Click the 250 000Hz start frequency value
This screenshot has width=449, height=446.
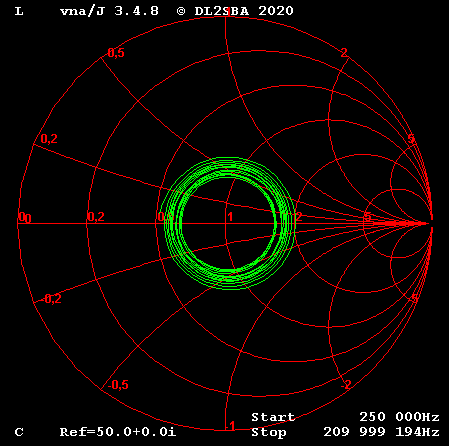[399, 417]
